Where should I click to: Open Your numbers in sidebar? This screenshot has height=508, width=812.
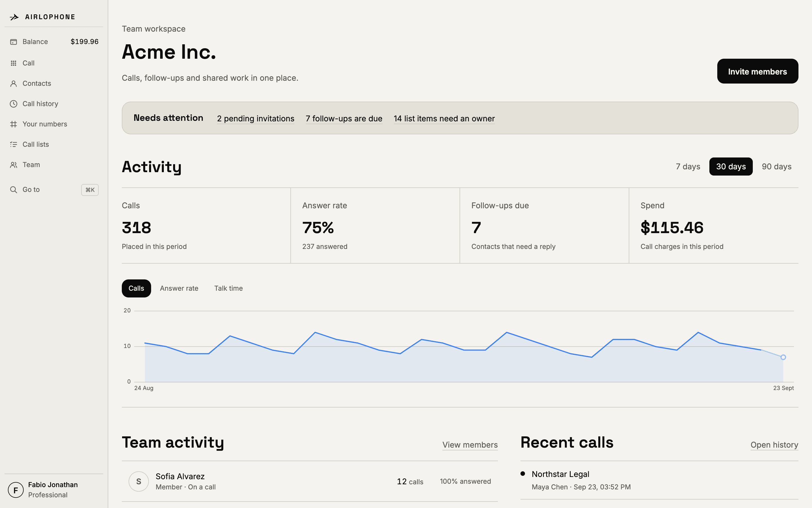point(54,124)
